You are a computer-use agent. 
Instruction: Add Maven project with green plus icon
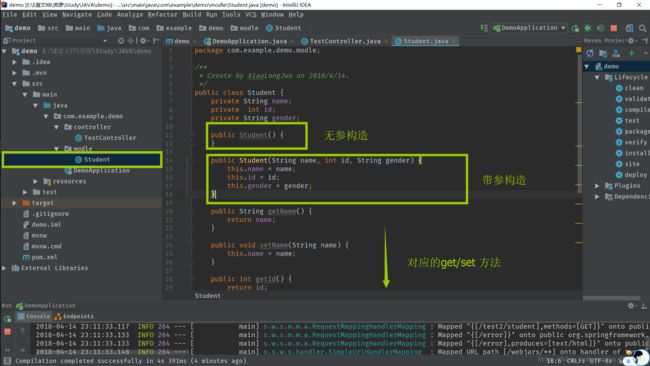click(x=631, y=53)
